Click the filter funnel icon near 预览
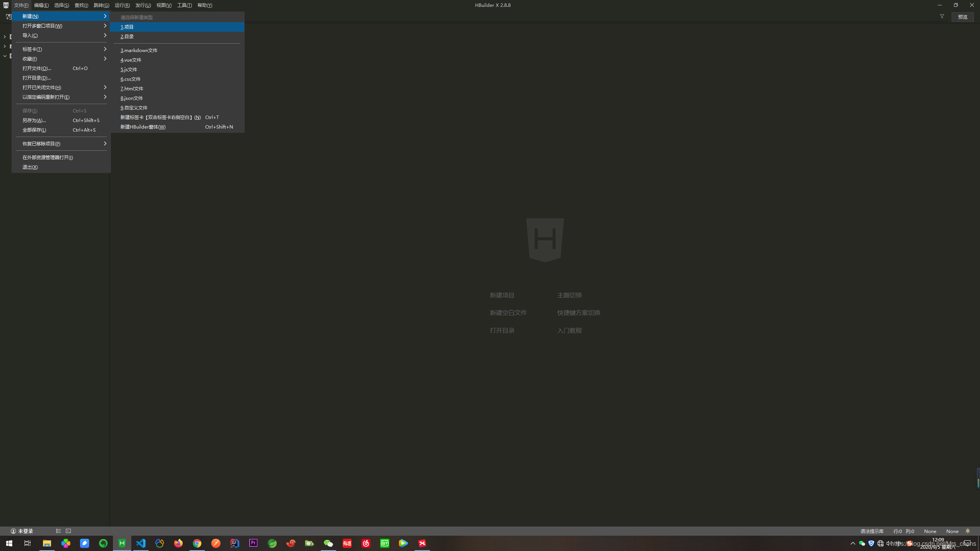 pyautogui.click(x=942, y=16)
